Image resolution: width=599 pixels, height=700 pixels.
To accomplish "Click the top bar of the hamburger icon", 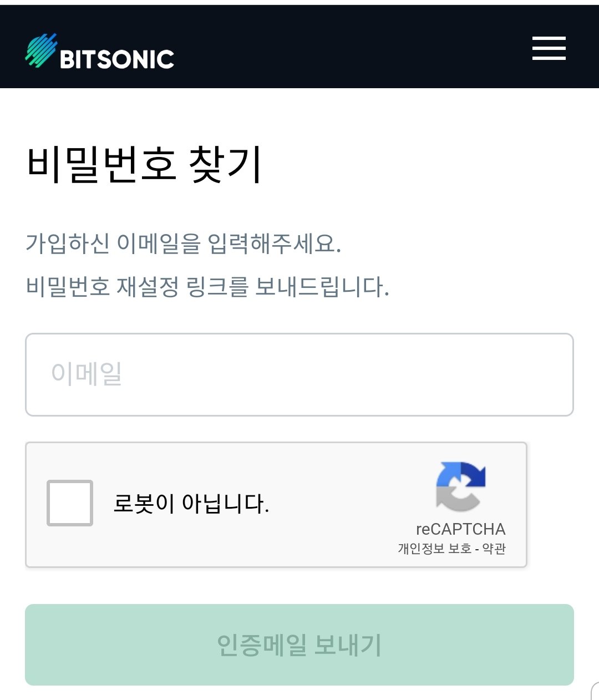I will tap(549, 38).
